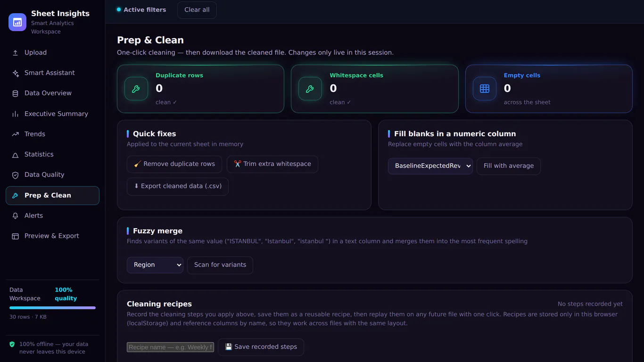Click the Statistics bell-curve icon
644x362 pixels.
(15, 155)
